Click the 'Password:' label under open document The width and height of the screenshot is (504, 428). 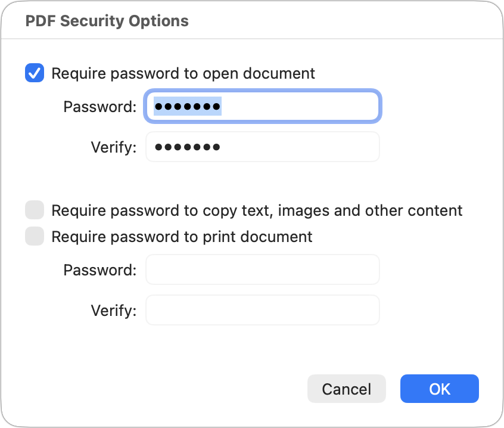(100, 107)
